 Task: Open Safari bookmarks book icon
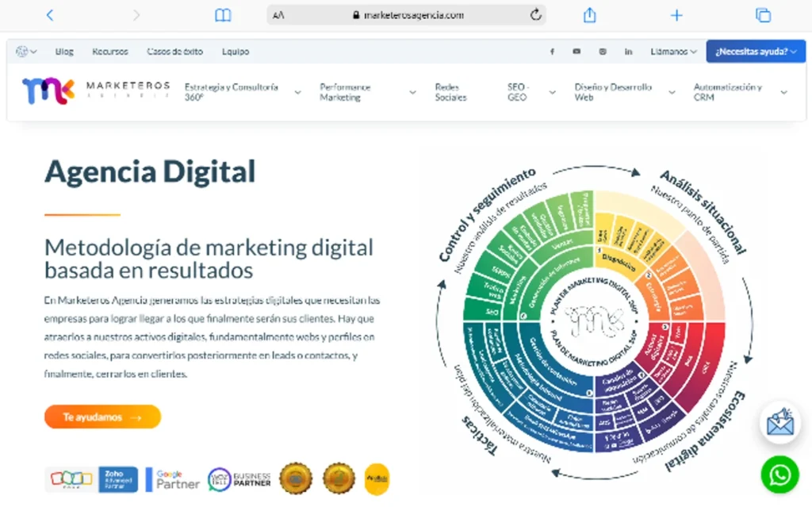pos(223,15)
